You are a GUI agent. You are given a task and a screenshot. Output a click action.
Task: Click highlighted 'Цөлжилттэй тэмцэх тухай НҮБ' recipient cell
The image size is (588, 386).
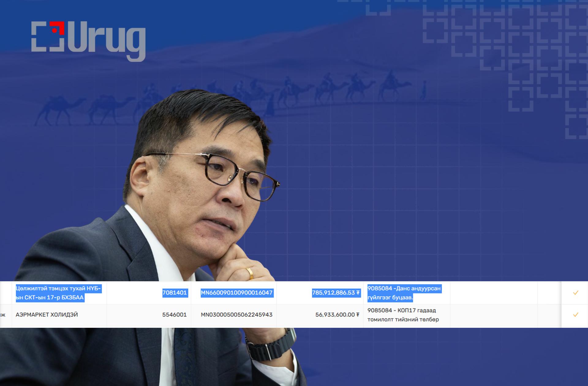(58, 293)
